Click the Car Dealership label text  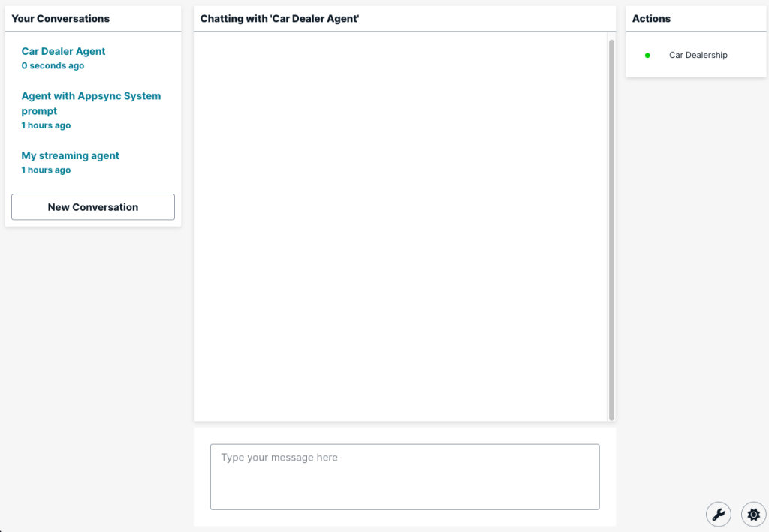698,55
